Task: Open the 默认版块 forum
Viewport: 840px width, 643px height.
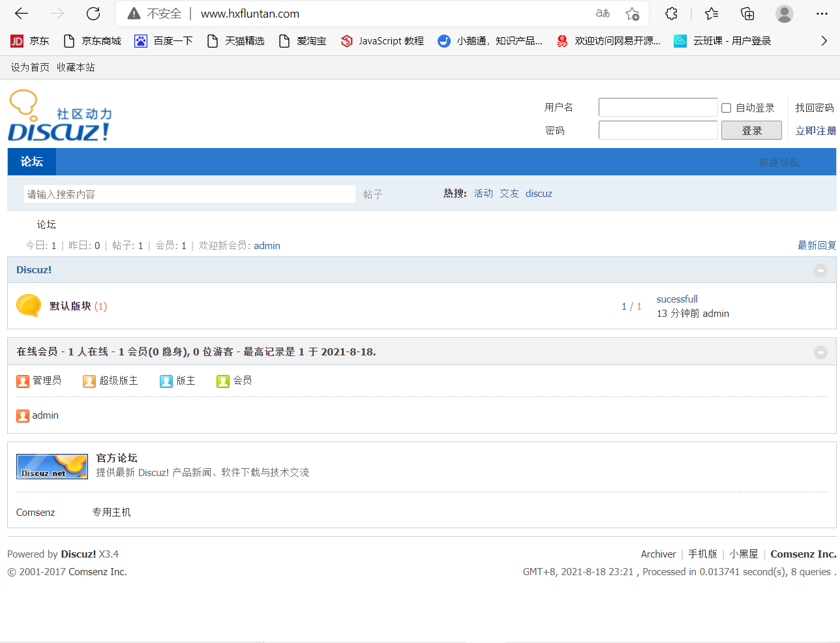Action: click(70, 307)
